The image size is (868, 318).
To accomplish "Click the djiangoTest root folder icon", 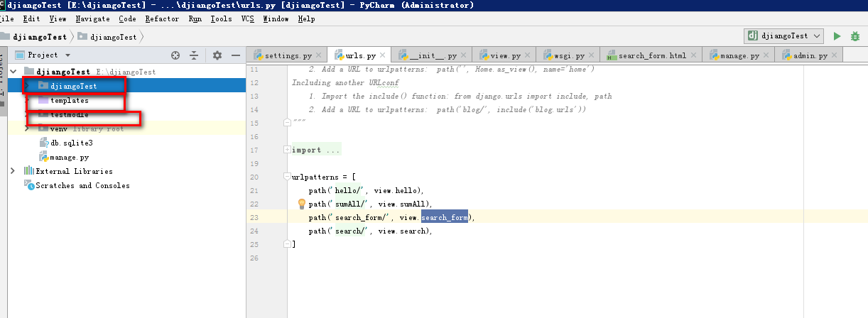I will 29,72.
